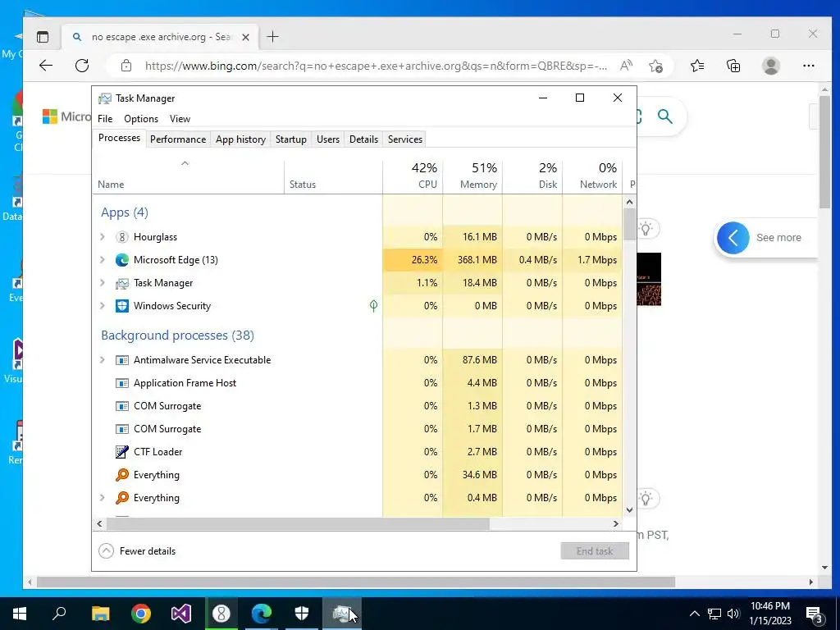Click the Application Frame Host process icon
Viewport: 840px width, 630px height.
(122, 383)
